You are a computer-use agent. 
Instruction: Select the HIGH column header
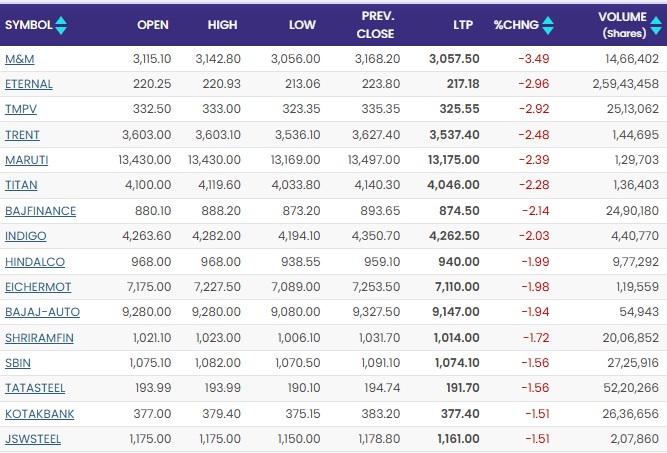pyautogui.click(x=222, y=24)
